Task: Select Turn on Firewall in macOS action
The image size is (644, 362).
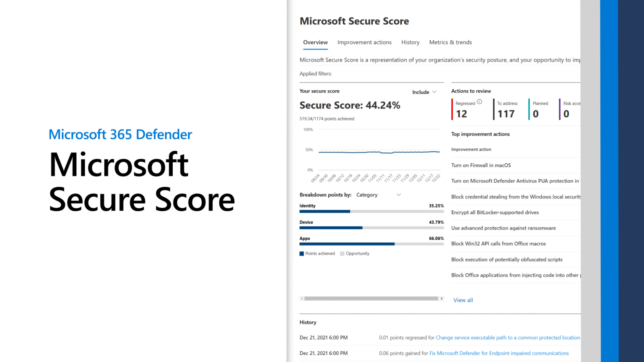Action: click(481, 165)
